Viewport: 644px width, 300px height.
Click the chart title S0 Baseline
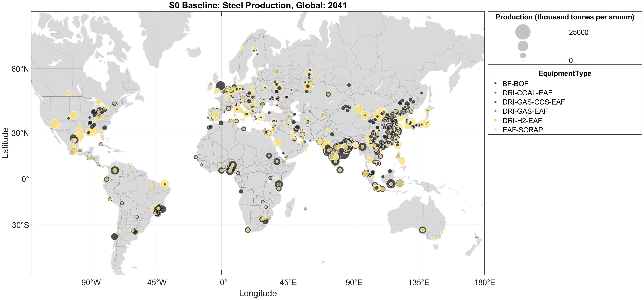[x=258, y=5]
